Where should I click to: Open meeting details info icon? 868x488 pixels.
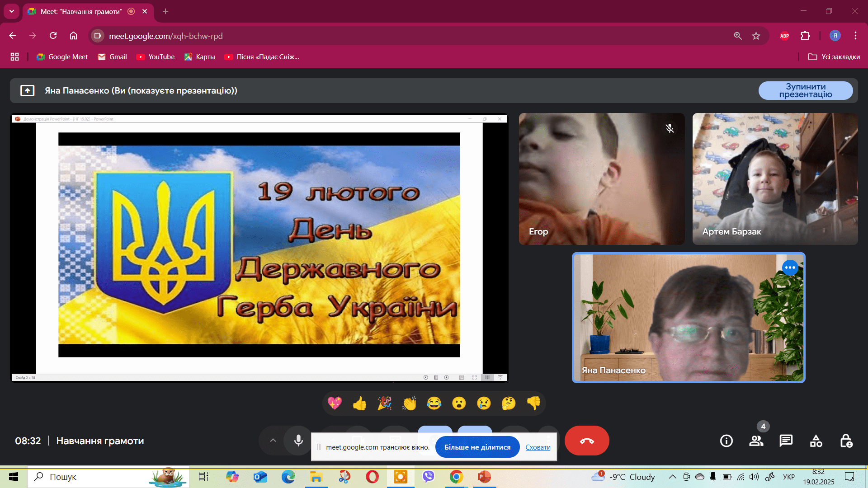[x=726, y=441]
